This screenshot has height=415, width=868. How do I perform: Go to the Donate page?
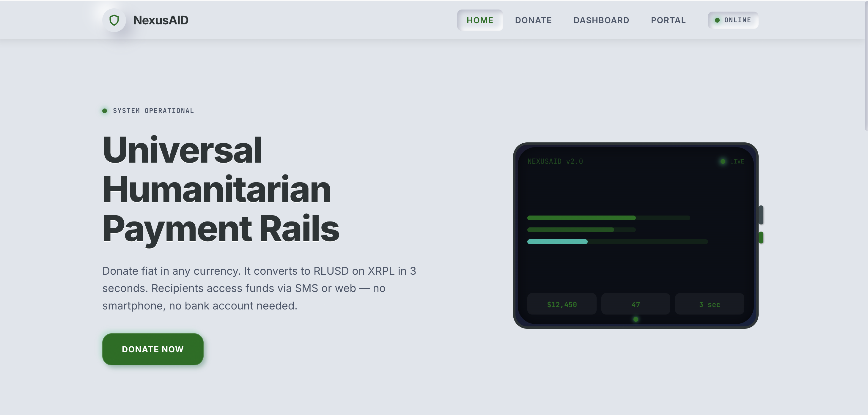(533, 20)
